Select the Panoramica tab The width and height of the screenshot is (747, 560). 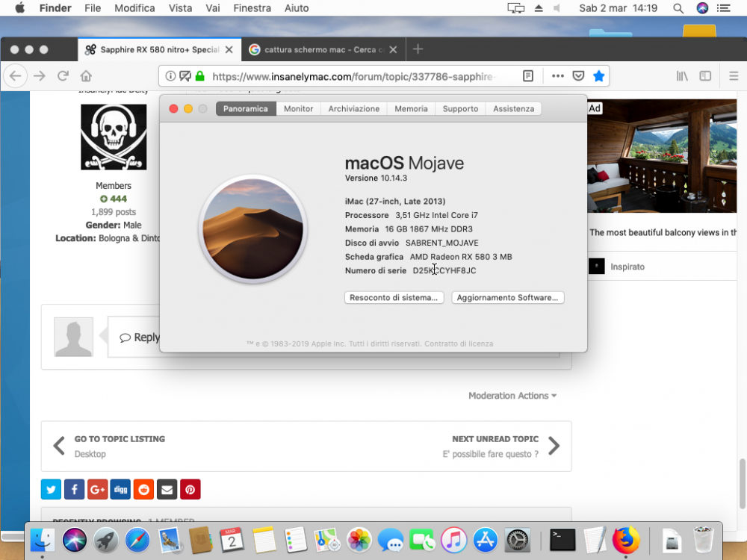pos(246,108)
